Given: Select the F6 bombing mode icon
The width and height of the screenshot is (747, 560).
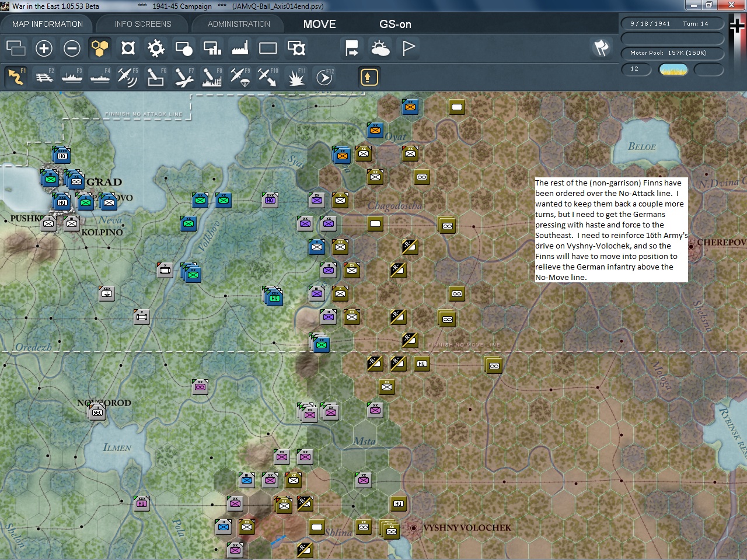Looking at the screenshot, I should point(156,77).
